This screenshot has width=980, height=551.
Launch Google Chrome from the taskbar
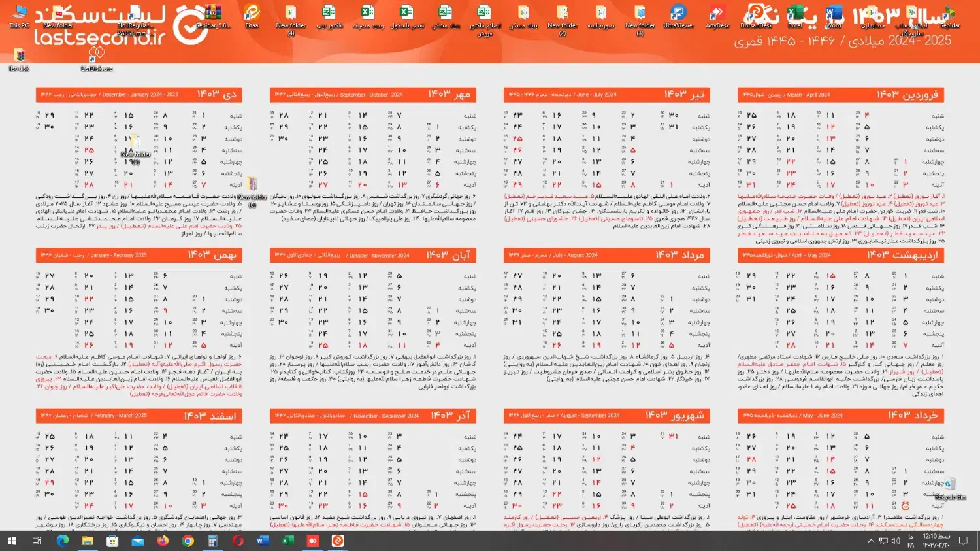188,541
